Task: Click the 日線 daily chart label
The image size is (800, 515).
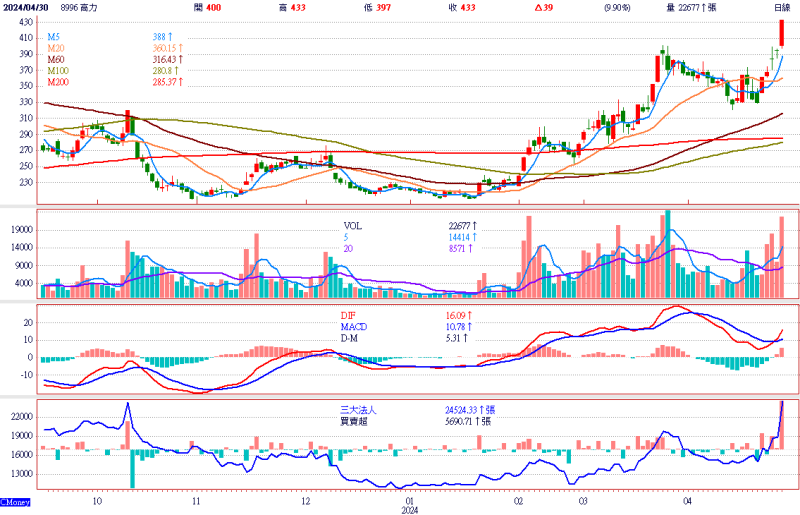Action: [783, 8]
